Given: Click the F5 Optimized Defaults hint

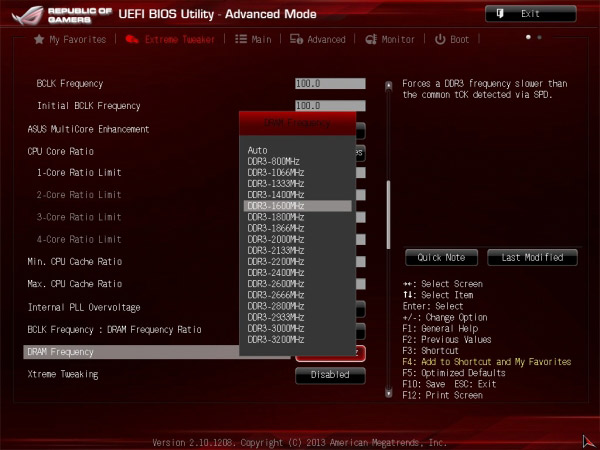Looking at the screenshot, I should click(x=454, y=373).
